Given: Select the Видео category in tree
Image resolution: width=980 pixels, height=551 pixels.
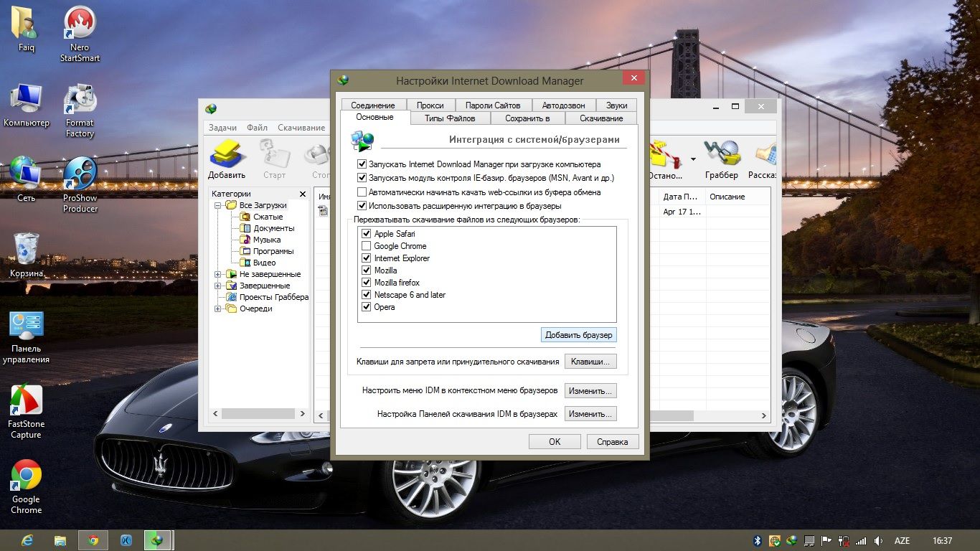Looking at the screenshot, I should pos(264,263).
